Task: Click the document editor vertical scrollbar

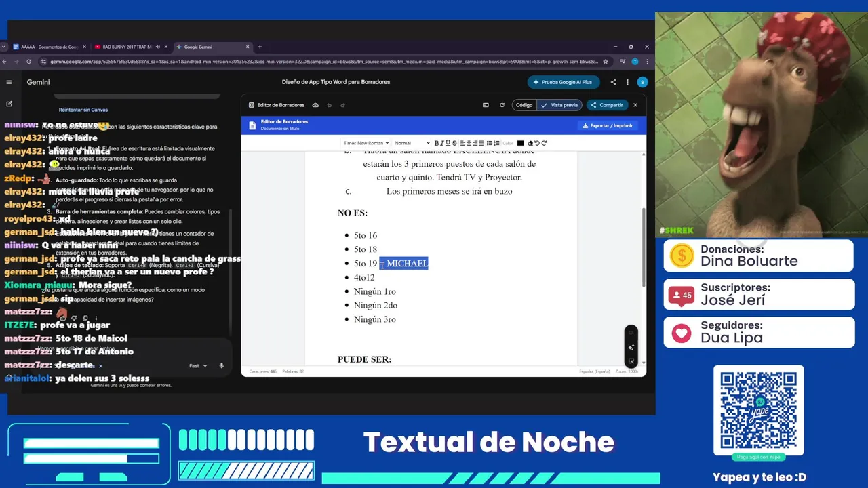Action: (x=643, y=247)
